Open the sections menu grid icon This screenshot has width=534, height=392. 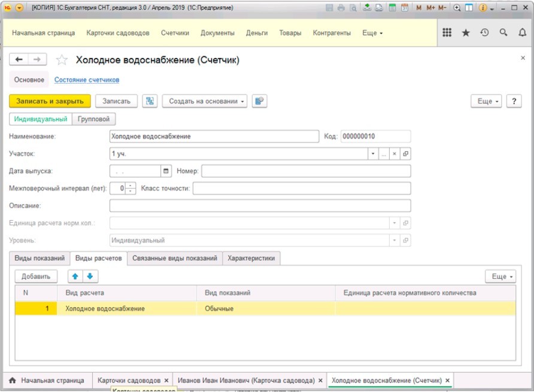(447, 33)
